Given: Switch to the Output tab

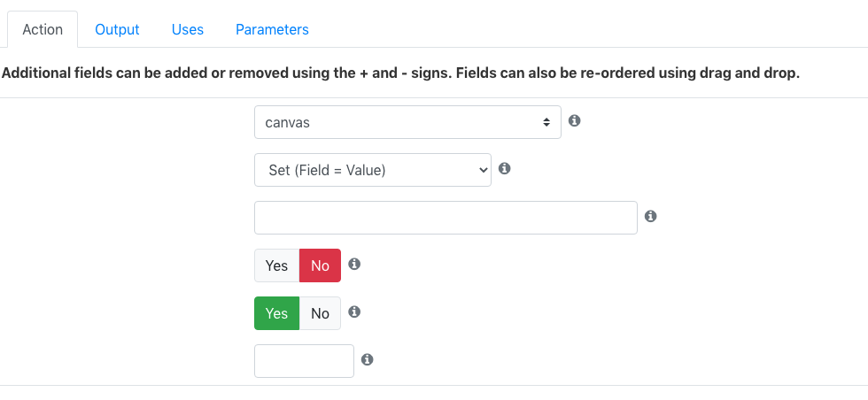Looking at the screenshot, I should (x=117, y=29).
